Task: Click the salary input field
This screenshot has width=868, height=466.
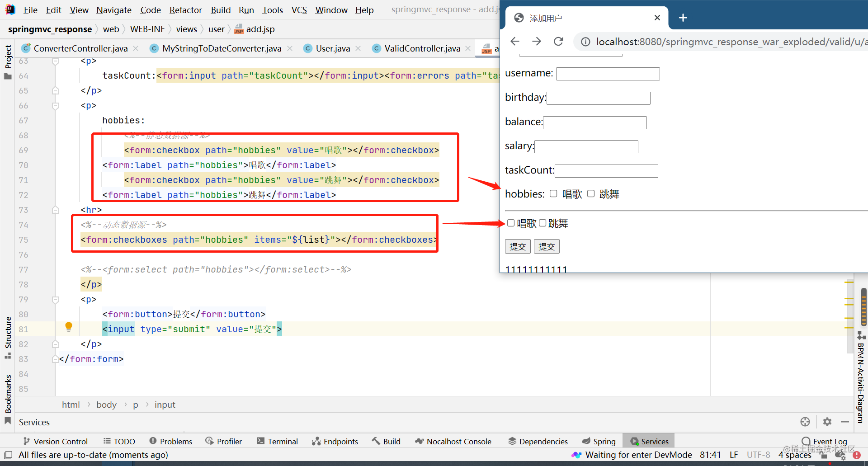Action: pos(586,146)
